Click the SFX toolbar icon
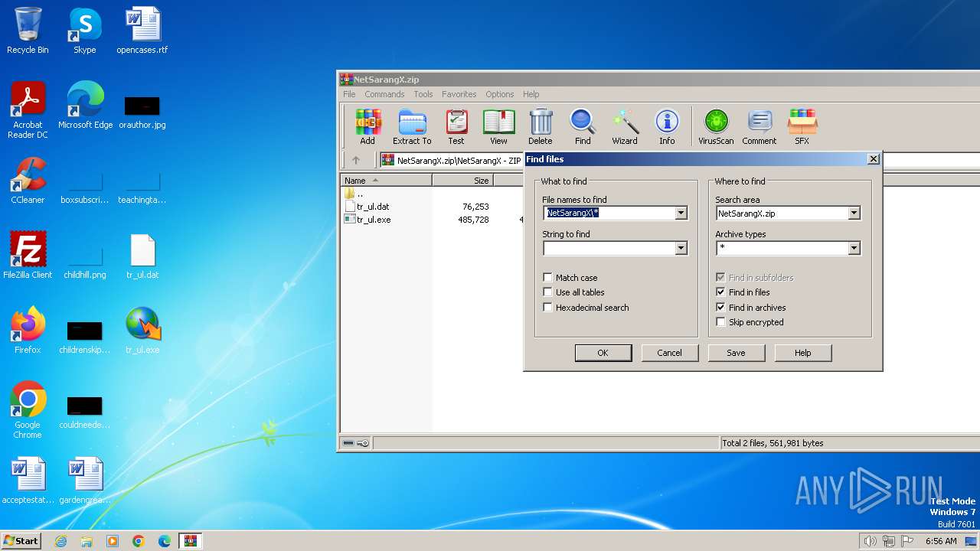The height and width of the screenshot is (551, 980). pyautogui.click(x=802, y=126)
